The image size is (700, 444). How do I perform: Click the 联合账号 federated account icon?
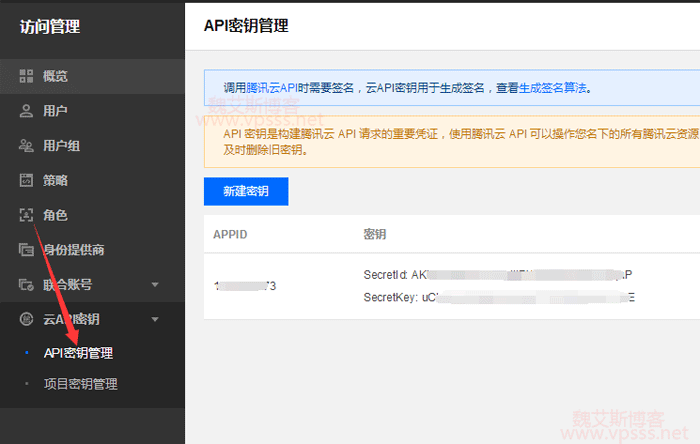[27, 285]
